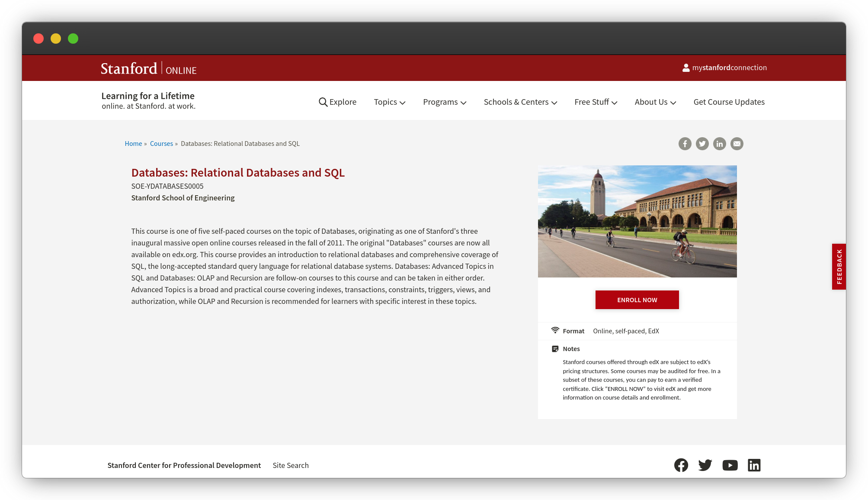Share the course on Facebook via the gray icon
This screenshot has width=868, height=500.
coord(685,144)
